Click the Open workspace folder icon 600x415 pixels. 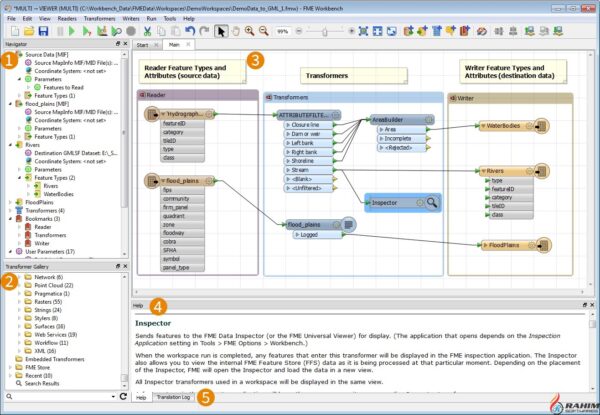29,31
